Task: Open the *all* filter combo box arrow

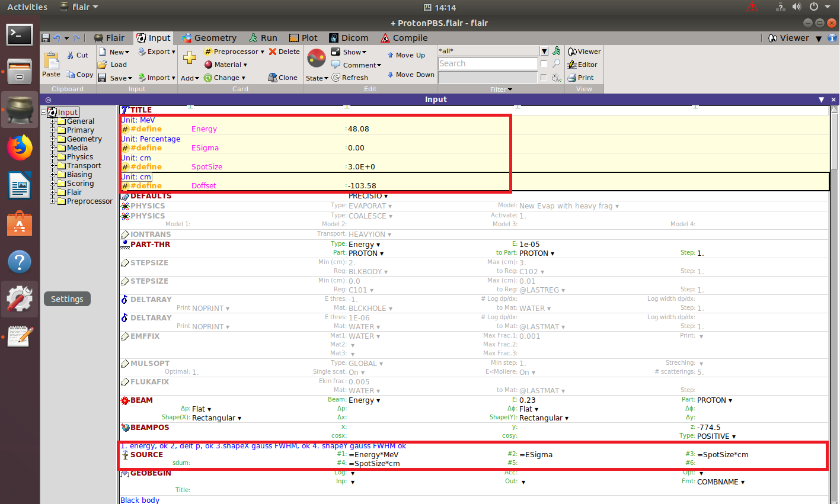Action: (544, 51)
